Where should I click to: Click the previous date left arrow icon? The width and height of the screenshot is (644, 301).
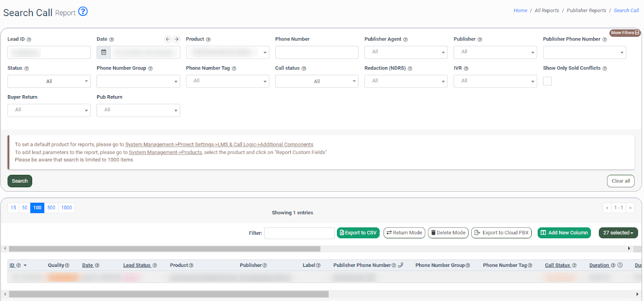[168, 39]
